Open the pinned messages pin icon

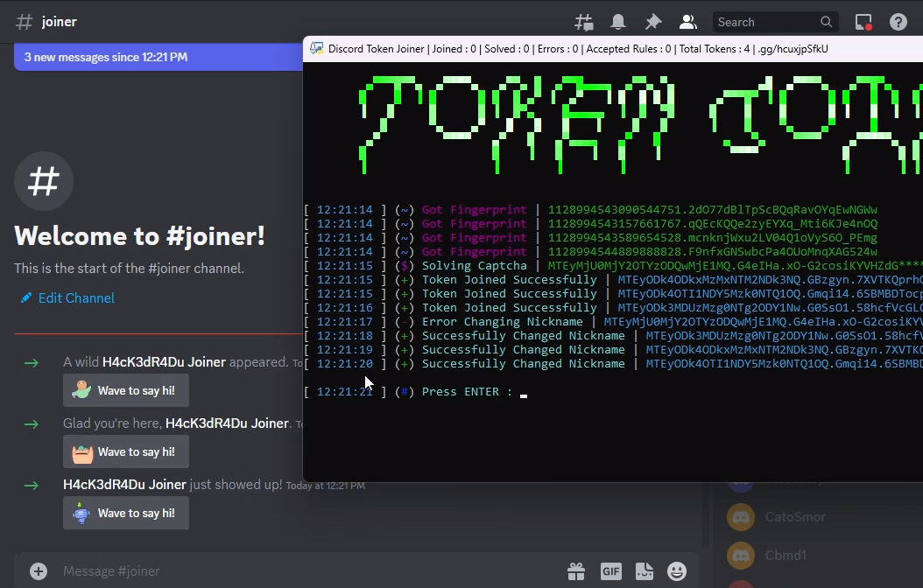click(652, 21)
